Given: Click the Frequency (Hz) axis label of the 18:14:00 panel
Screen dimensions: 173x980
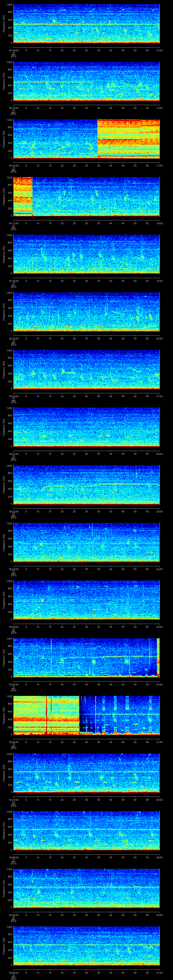Looking at the screenshot, I should (x=4, y=24).
